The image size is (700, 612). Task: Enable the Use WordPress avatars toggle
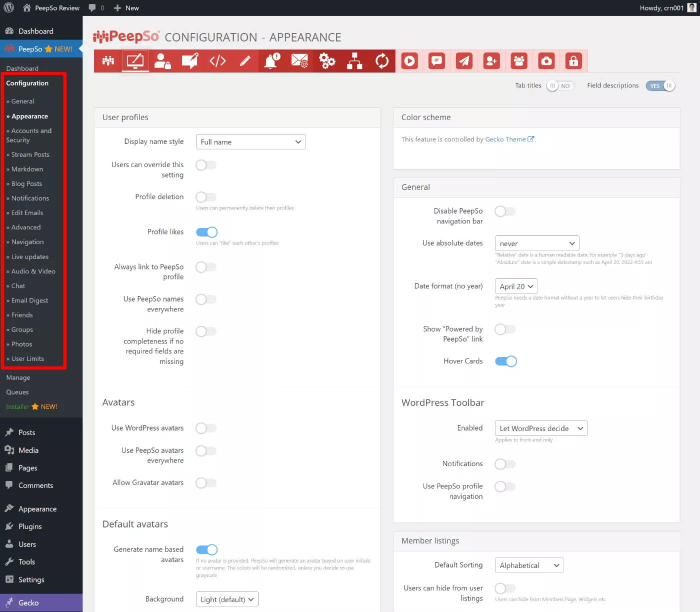(206, 428)
